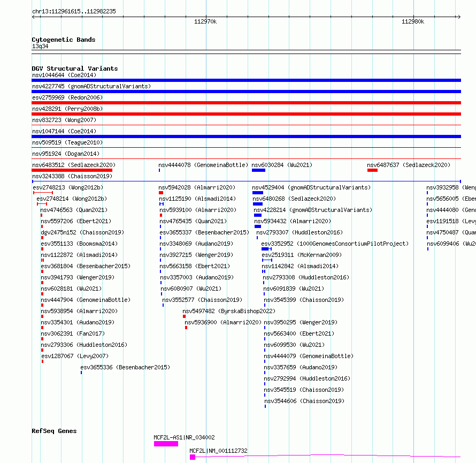Click esv1287067 (Levy2007) label
Screen dimensions: 476x463
coord(75,356)
